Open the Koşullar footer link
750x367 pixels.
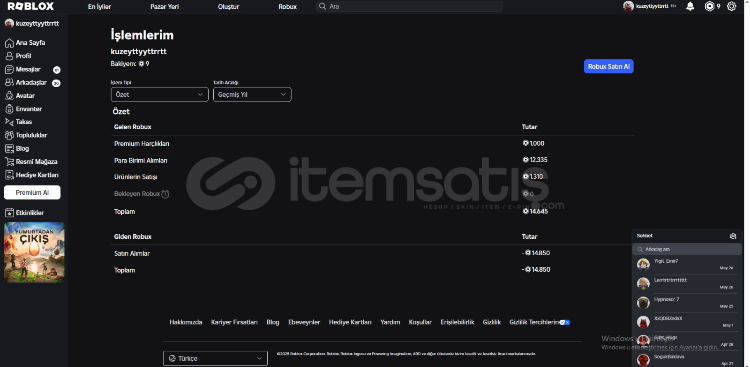420,323
